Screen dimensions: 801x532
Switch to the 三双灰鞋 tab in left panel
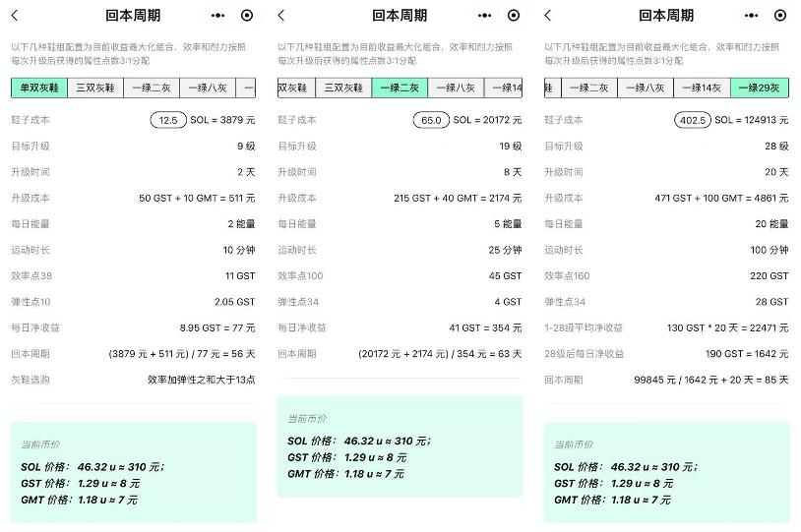pyautogui.click(x=95, y=88)
